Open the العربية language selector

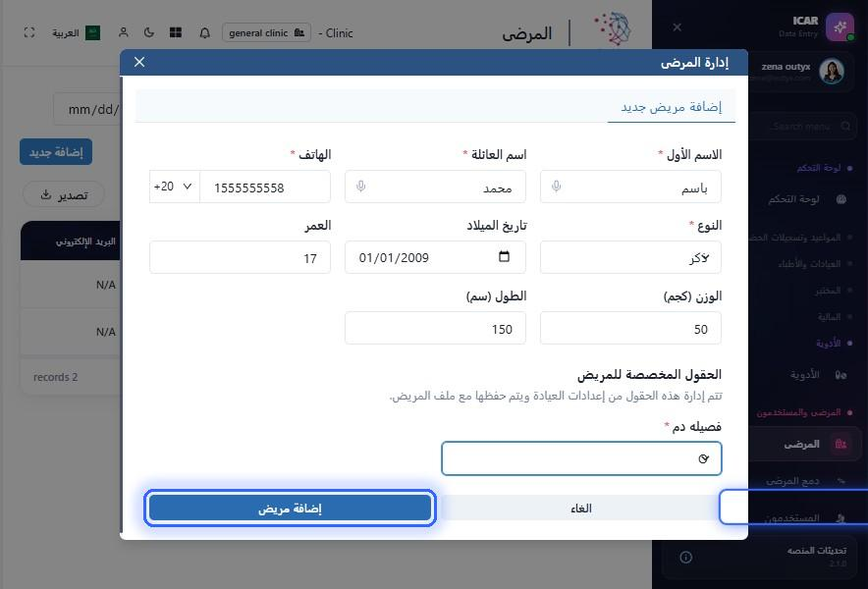click(x=66, y=33)
